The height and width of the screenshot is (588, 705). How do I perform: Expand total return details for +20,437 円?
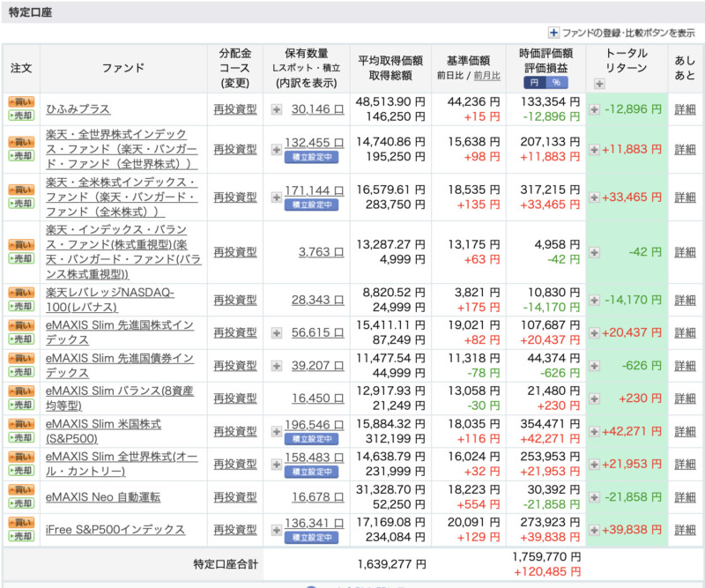pos(594,333)
